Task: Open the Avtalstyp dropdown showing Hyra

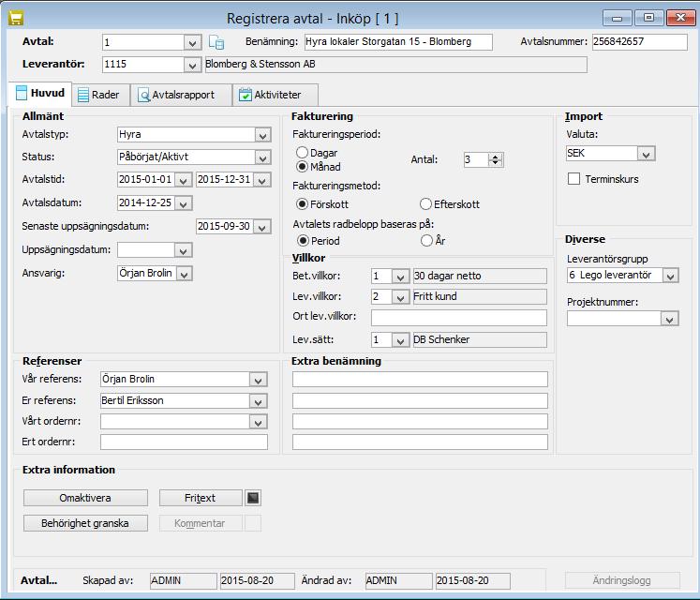Action: (x=262, y=135)
